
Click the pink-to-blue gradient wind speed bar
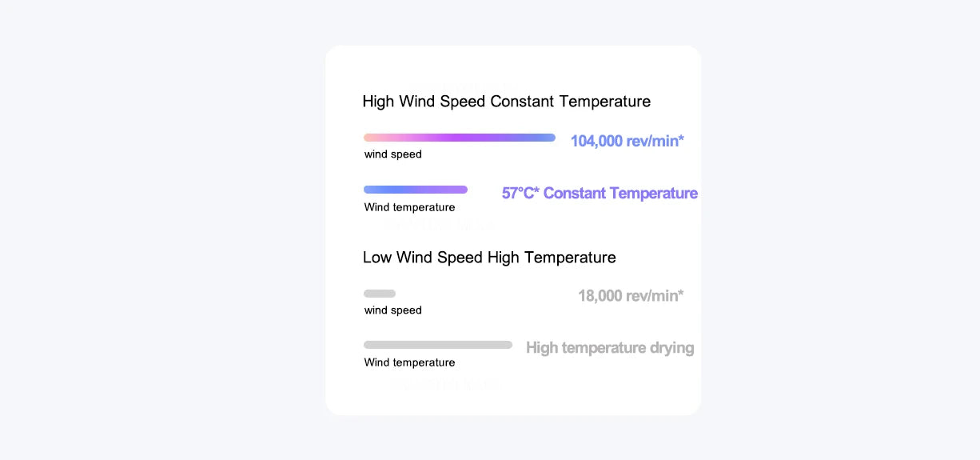coord(459,138)
